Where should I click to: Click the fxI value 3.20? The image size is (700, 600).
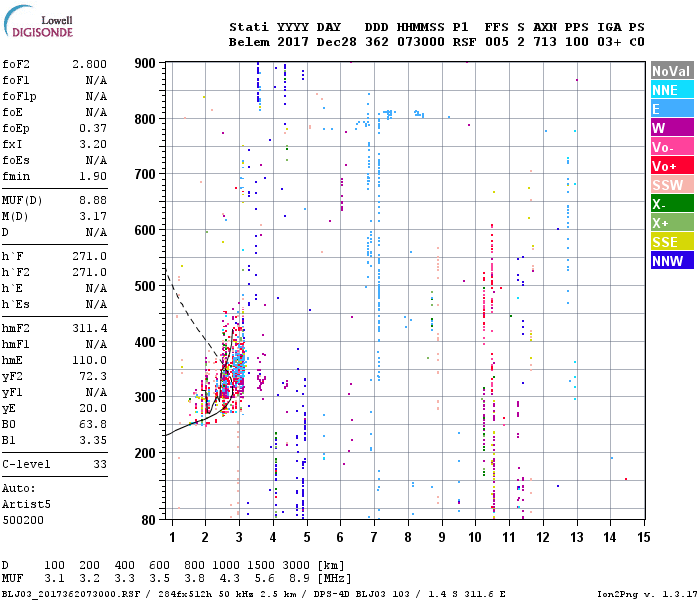click(93, 144)
